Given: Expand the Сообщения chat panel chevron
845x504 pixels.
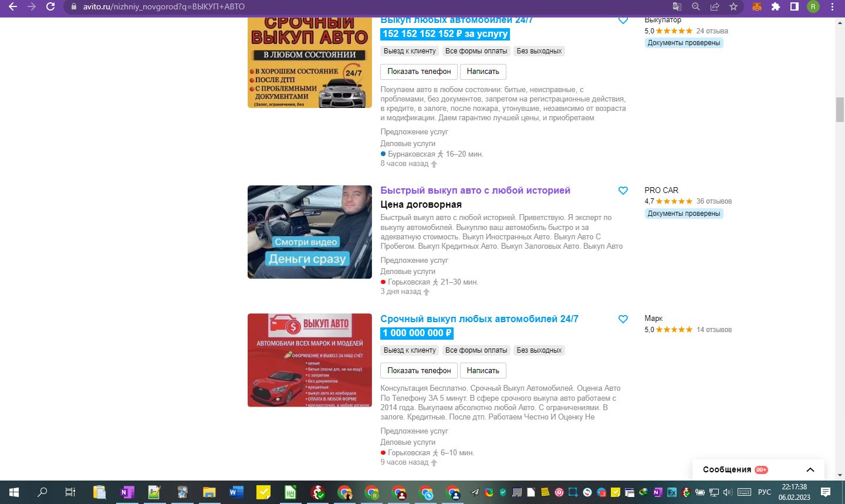Looking at the screenshot, I should (810, 470).
